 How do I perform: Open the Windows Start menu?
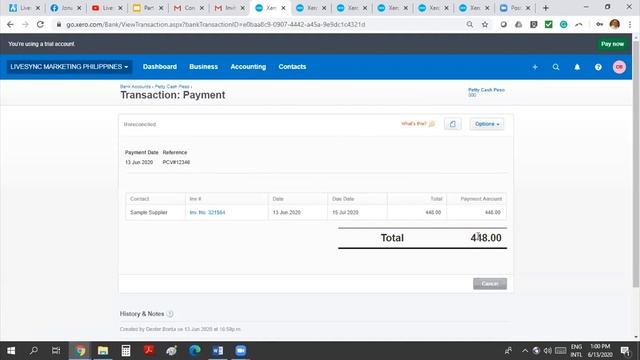point(11,351)
